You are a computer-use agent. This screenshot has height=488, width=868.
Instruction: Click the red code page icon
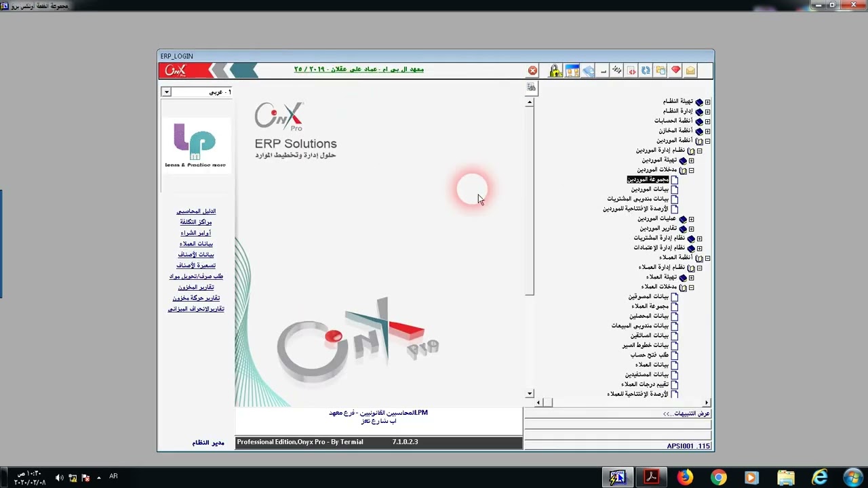click(632, 70)
